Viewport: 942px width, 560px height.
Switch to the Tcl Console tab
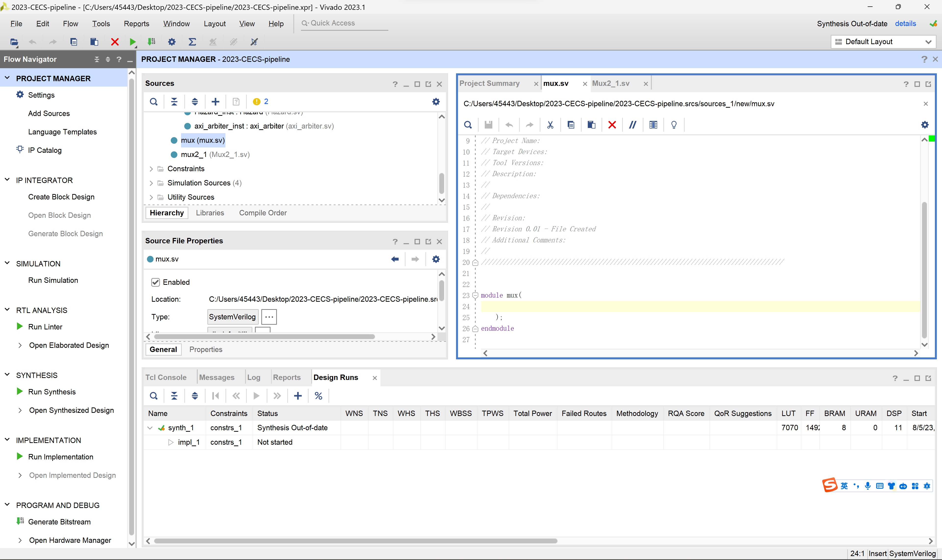[x=166, y=377]
